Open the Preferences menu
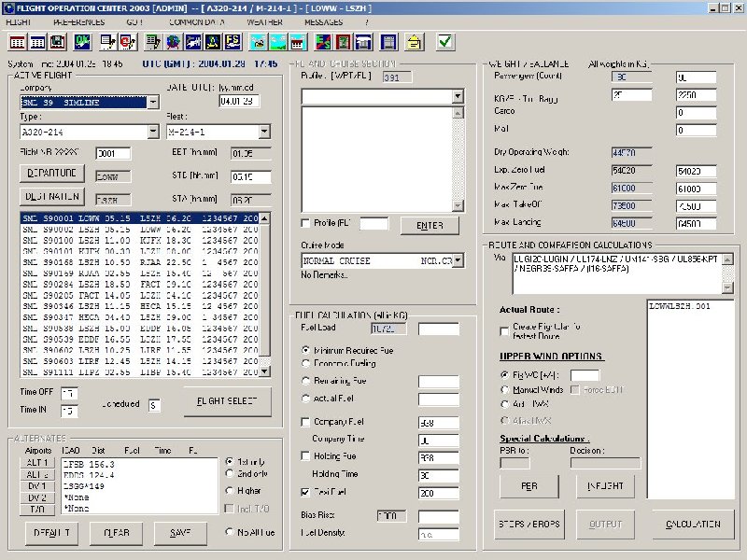This screenshot has width=747, height=560. tap(78, 21)
